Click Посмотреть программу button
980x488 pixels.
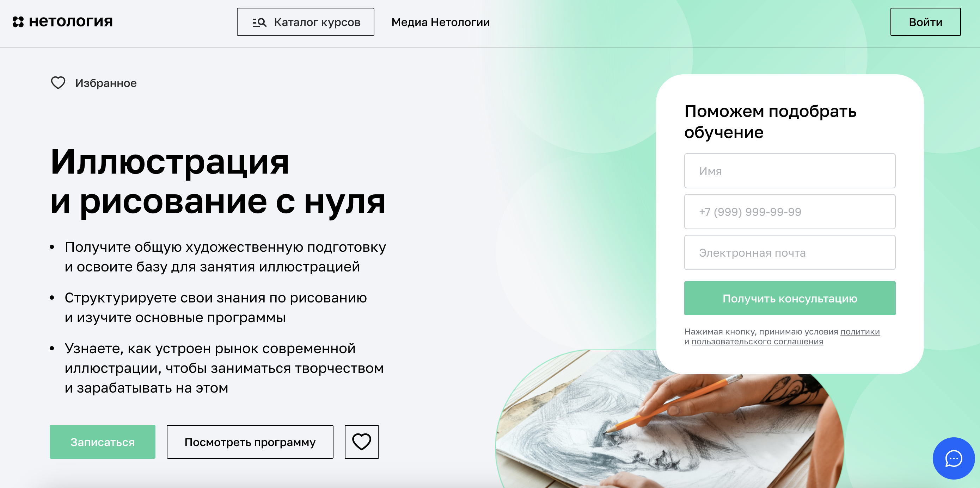pos(250,442)
